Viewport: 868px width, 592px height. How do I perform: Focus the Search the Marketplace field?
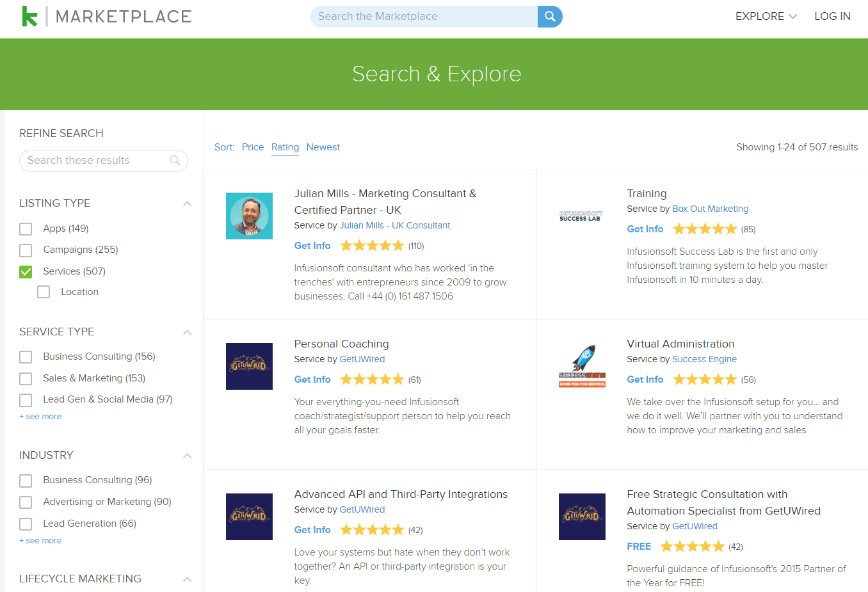(424, 17)
